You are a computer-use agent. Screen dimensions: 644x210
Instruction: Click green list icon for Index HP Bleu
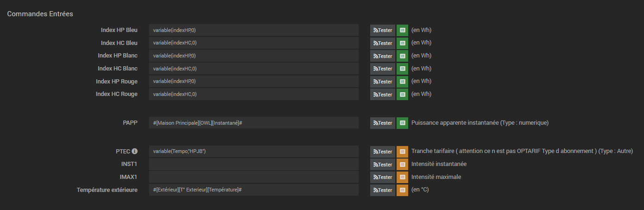point(402,30)
